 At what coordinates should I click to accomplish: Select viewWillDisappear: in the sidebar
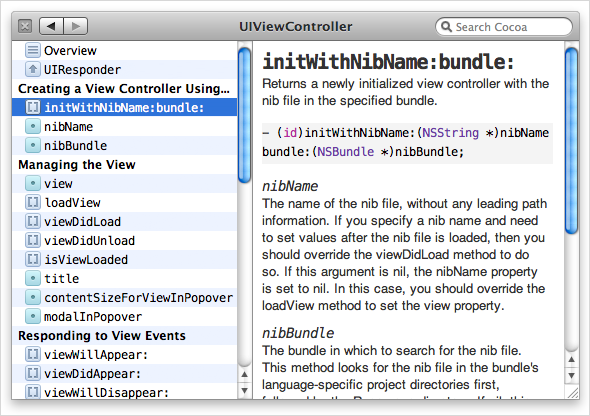pyautogui.click(x=125, y=391)
